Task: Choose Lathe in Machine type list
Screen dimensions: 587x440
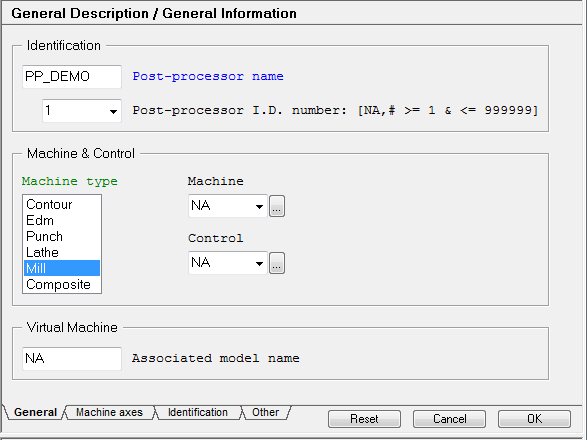Action: (x=62, y=252)
